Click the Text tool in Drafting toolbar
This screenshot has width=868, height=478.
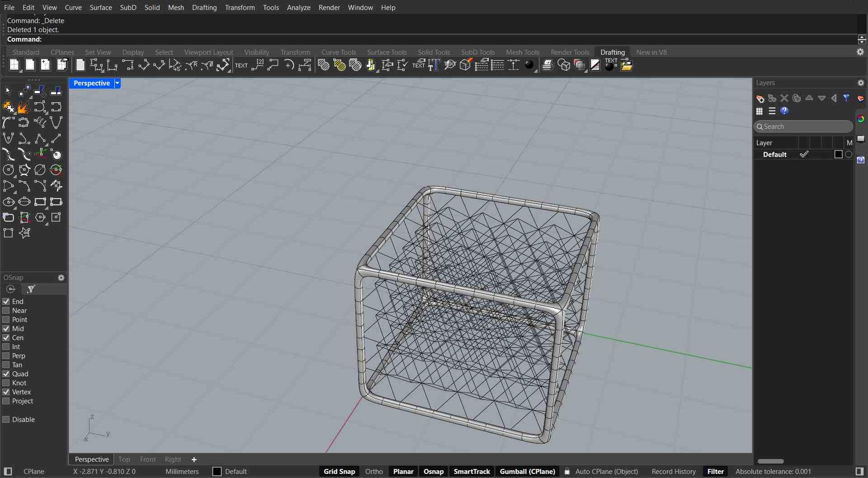click(x=241, y=66)
